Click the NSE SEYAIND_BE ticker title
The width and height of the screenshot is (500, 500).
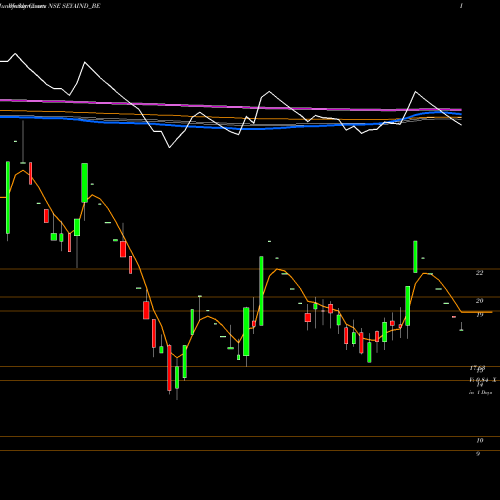coord(74,6)
